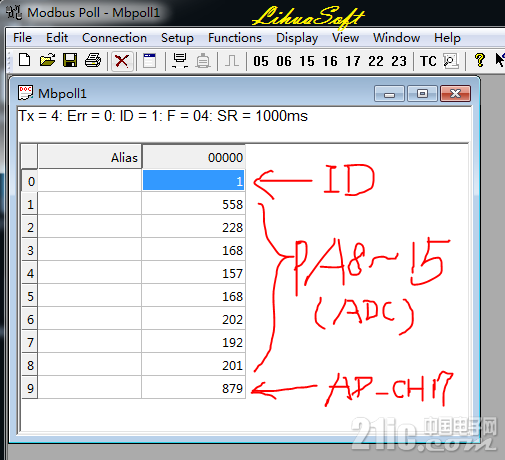
Task: Click row header number 0
Action: click(x=30, y=181)
